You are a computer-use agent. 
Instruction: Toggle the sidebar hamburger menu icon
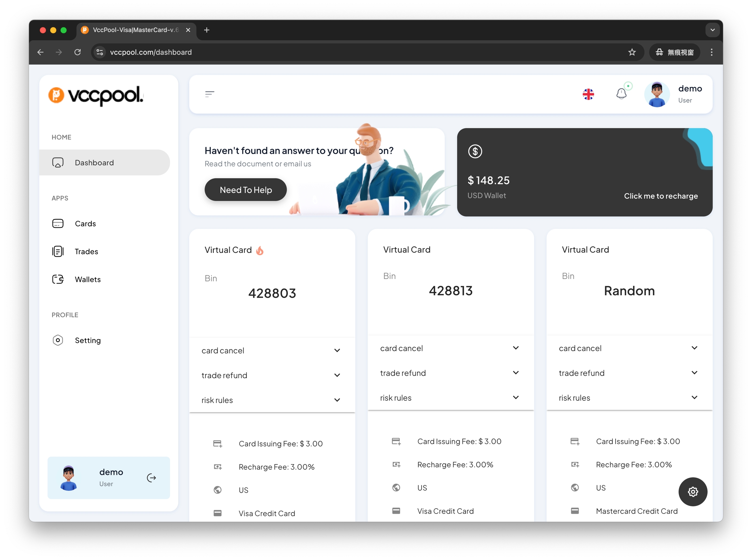210,94
